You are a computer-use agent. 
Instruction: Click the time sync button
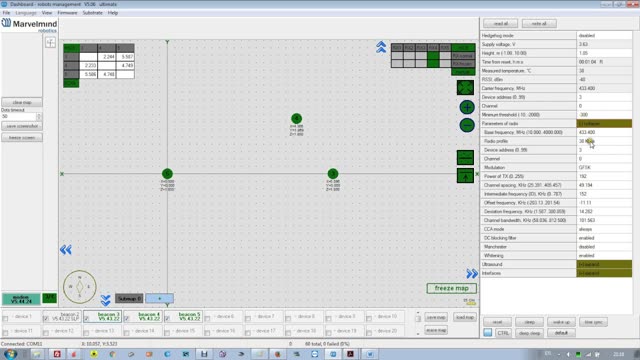593,322
